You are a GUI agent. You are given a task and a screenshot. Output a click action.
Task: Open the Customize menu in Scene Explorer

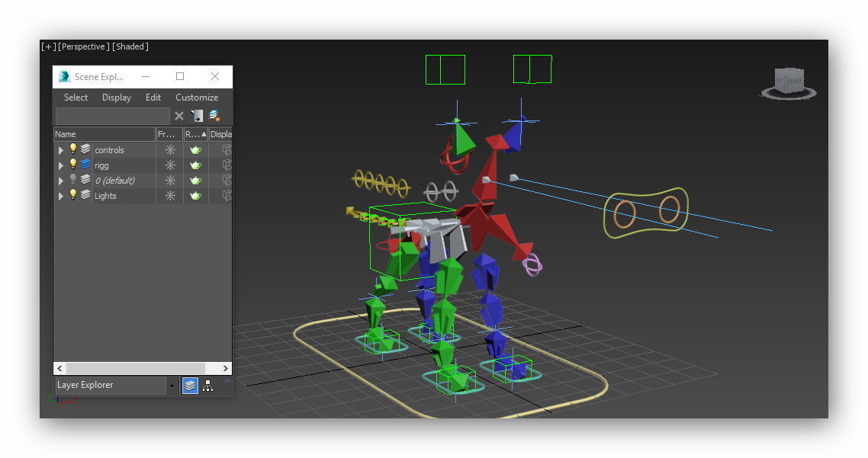(197, 98)
